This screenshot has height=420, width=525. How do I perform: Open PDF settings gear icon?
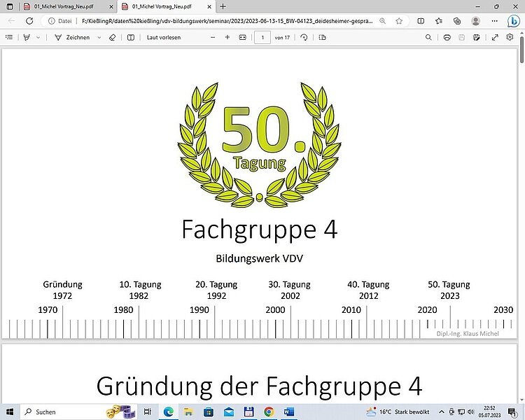pyautogui.click(x=510, y=37)
